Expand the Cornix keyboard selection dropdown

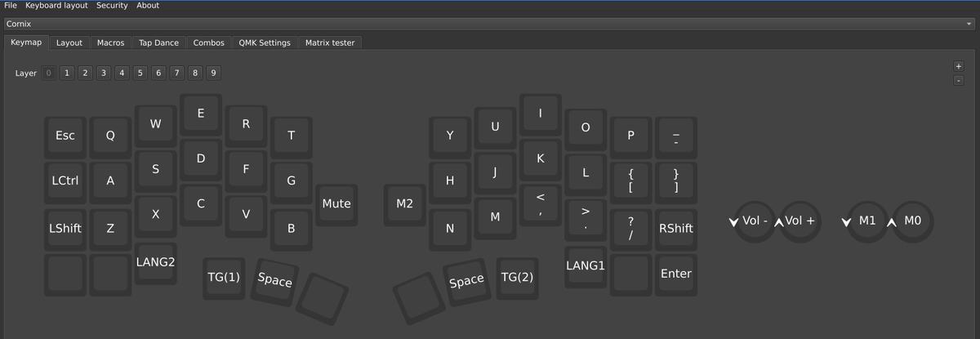pyautogui.click(x=490, y=24)
